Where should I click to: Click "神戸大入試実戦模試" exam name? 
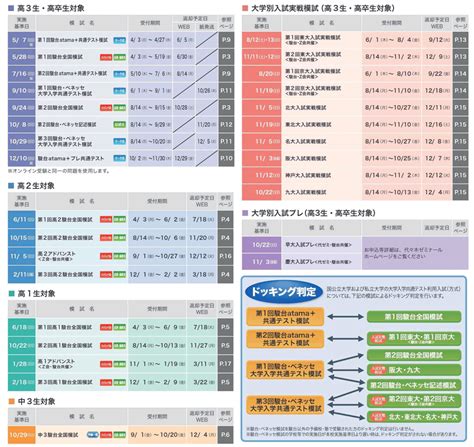point(308,175)
